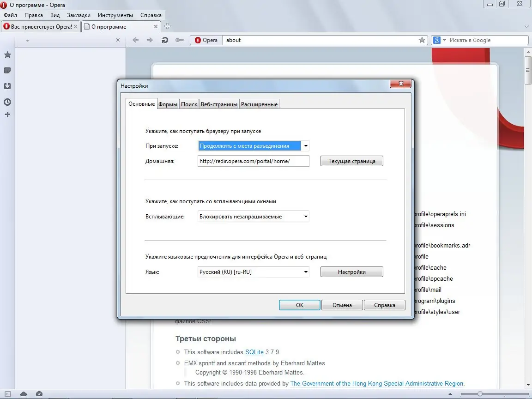Viewport: 532px width, 399px height.
Task: Click the Opera Turbo speedometer icon
Action: coord(39,394)
